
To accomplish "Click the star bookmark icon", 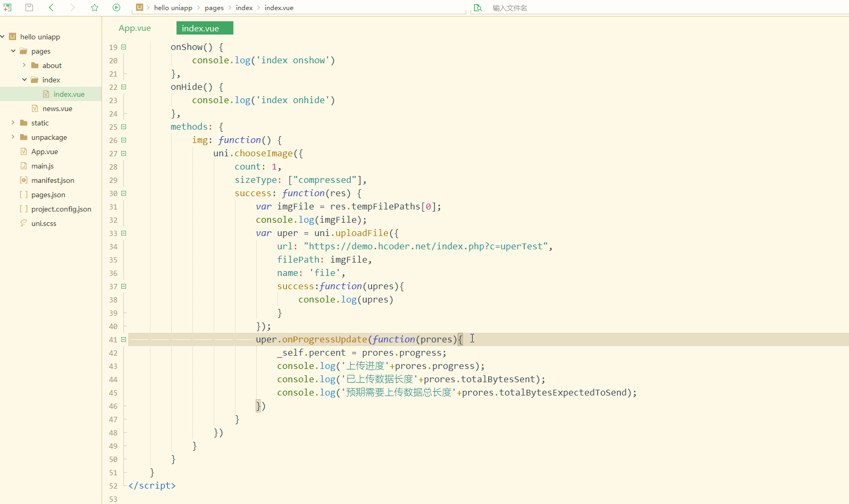I will click(95, 7).
